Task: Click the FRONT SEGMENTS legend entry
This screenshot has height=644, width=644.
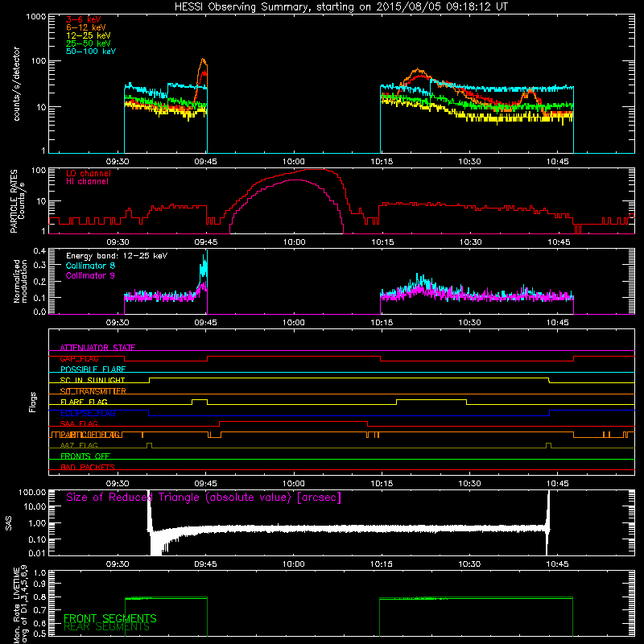Action: (110, 618)
